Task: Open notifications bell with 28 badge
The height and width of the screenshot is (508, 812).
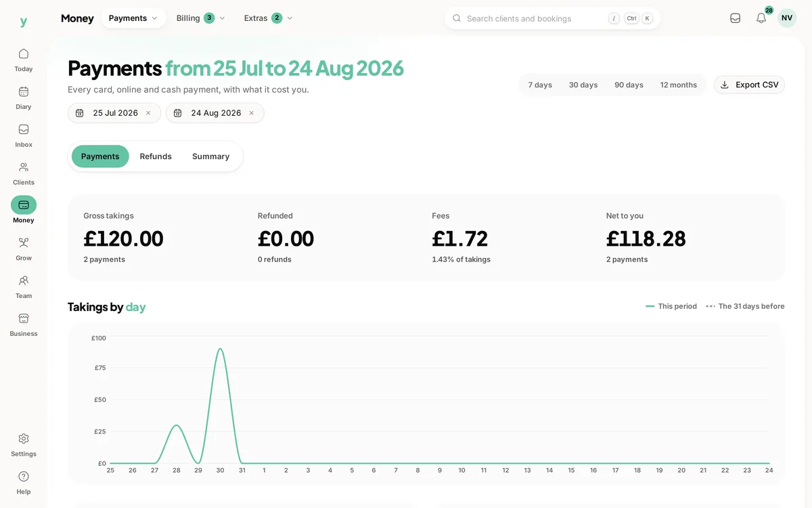Action: (761, 18)
